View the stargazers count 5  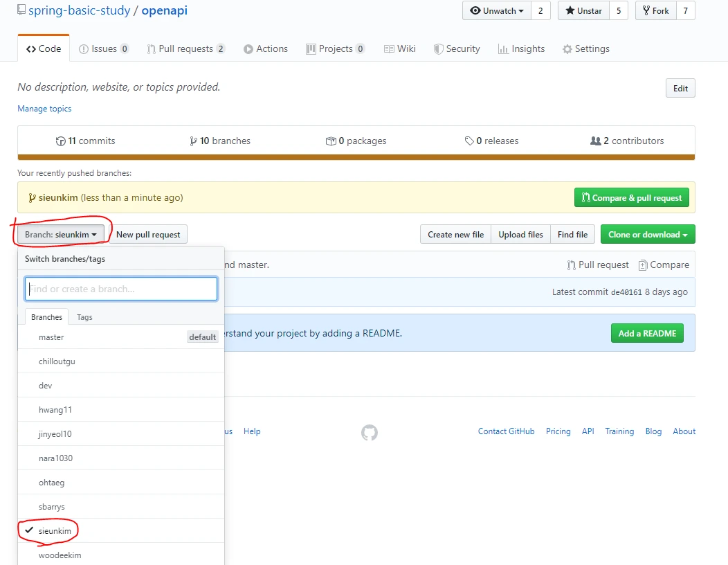(619, 10)
